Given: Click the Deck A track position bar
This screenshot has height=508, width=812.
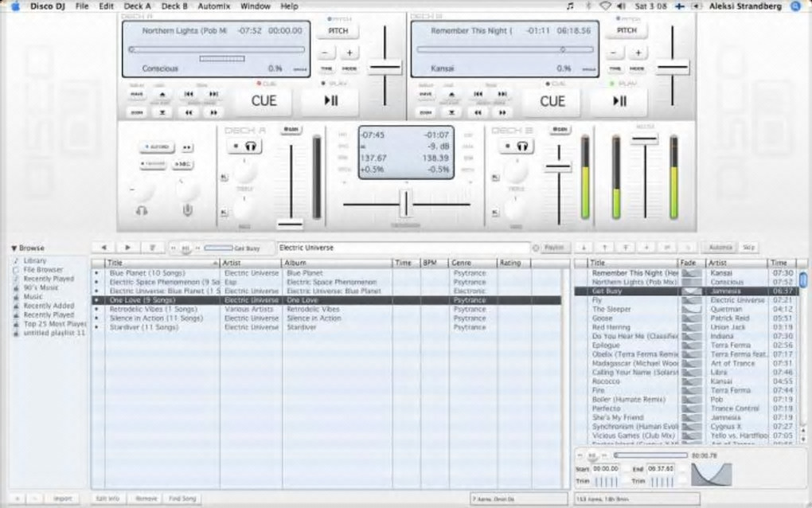Looking at the screenshot, I should (217, 49).
